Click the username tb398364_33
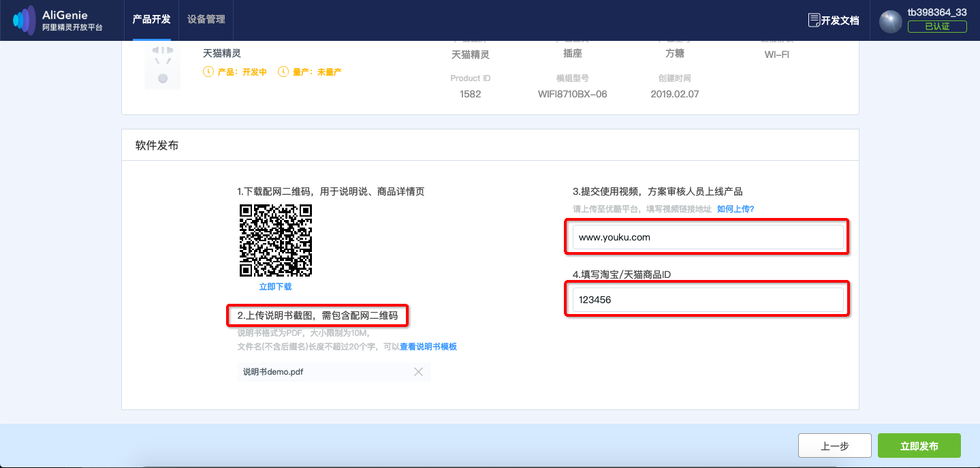Image resolution: width=980 pixels, height=468 pixels. 937,13
